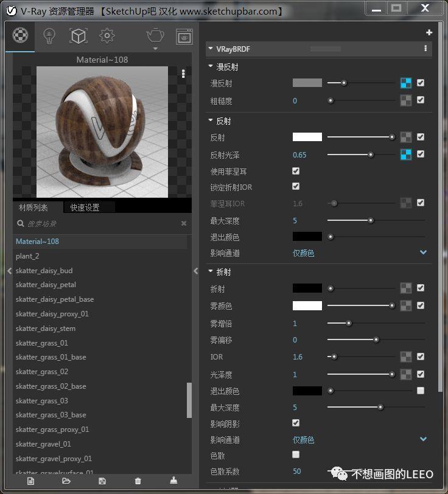Open VRayBRDF layer options menu
Viewport: 448px width, 494px height.
coord(425,48)
